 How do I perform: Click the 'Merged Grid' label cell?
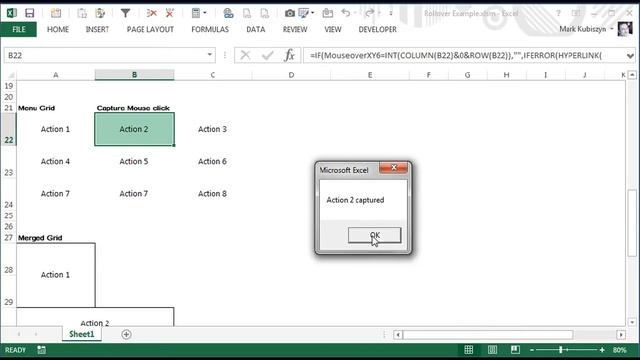pyautogui.click(x=40, y=238)
